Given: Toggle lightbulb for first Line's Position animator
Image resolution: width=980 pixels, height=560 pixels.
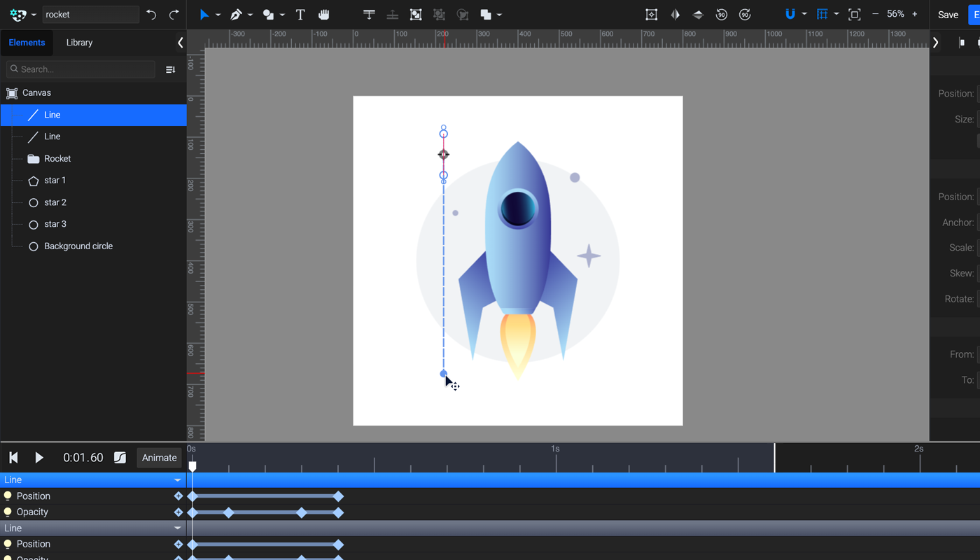Looking at the screenshot, I should pos(8,496).
